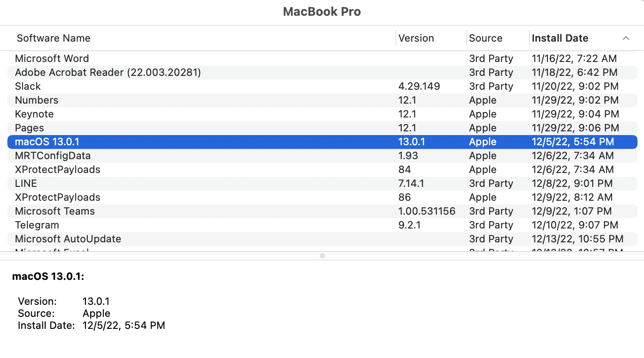Click detail pane Source value Apple
This screenshot has width=644, height=358.
[97, 314]
